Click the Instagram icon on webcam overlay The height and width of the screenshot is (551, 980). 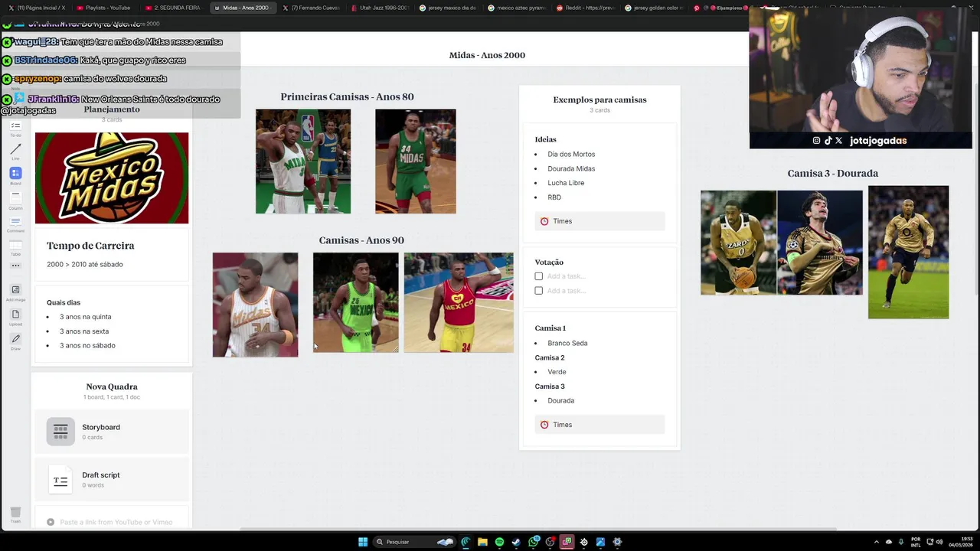point(816,141)
